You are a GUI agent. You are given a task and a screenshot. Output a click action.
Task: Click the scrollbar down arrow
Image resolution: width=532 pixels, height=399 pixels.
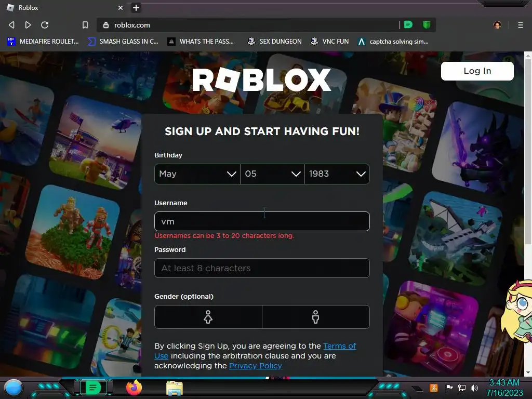pyautogui.click(x=528, y=373)
